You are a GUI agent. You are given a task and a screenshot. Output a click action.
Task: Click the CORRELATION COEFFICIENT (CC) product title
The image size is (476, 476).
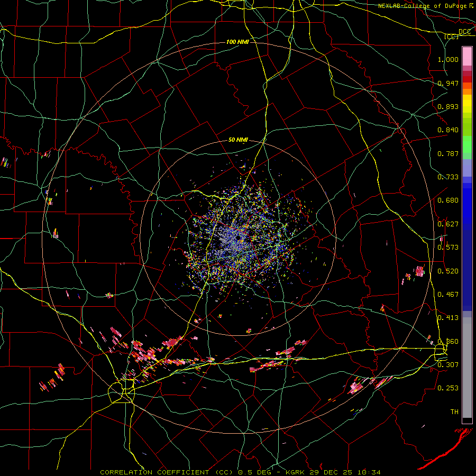coord(167,472)
